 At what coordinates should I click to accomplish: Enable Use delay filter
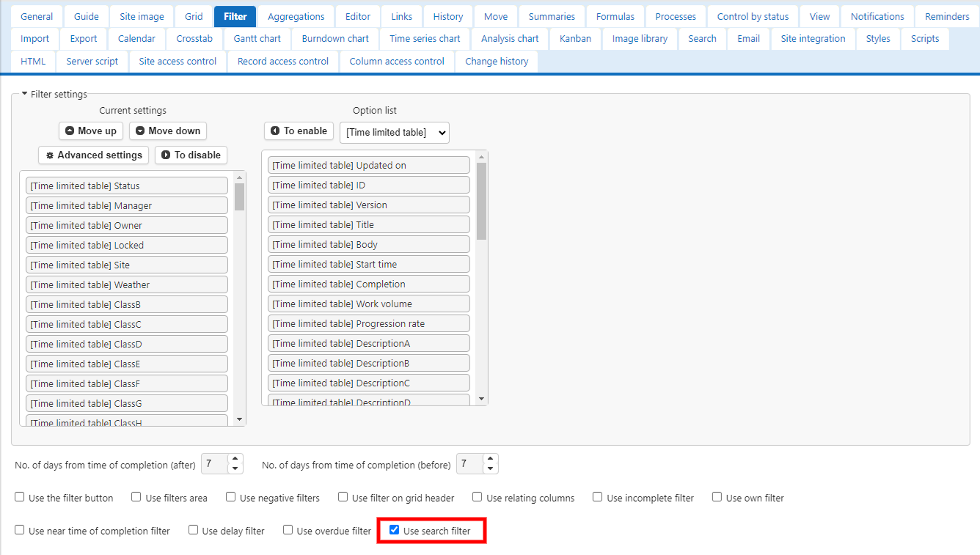(193, 530)
